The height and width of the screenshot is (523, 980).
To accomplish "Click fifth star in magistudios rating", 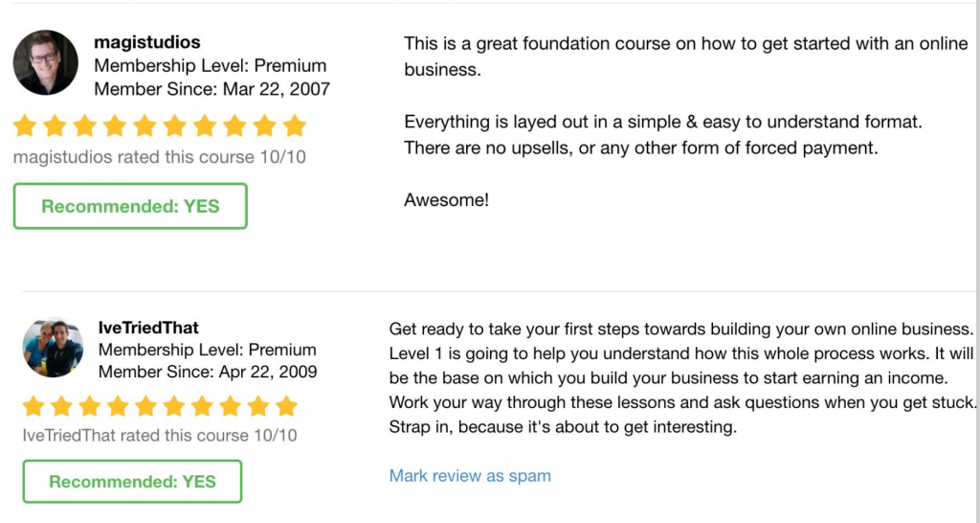I will pyautogui.click(x=145, y=126).
